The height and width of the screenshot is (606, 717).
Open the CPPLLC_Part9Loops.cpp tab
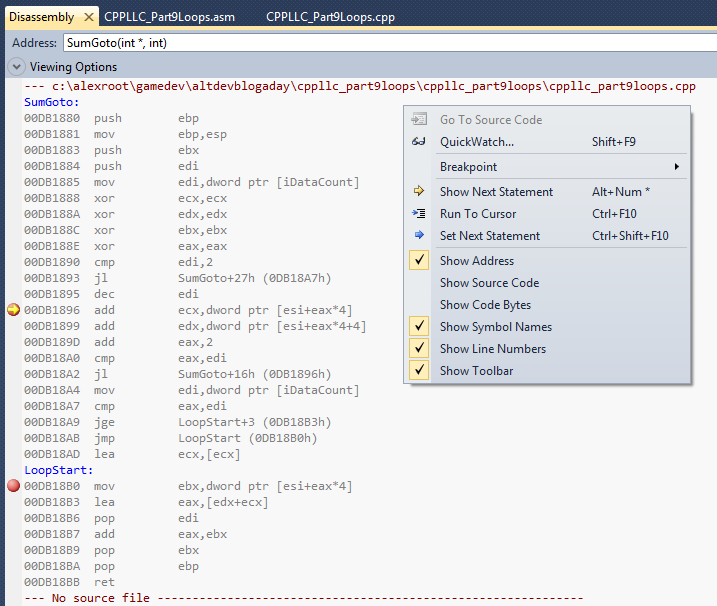[331, 17]
